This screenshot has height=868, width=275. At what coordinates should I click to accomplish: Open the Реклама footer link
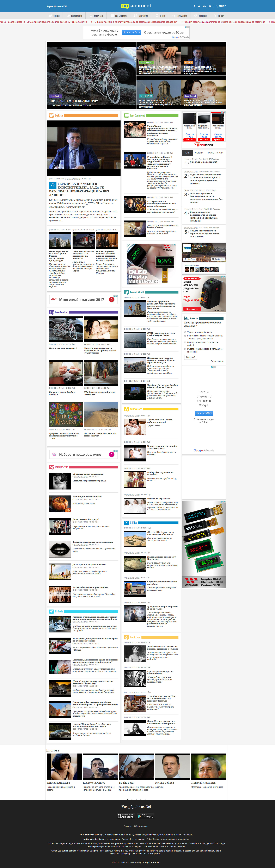(x=128, y=826)
